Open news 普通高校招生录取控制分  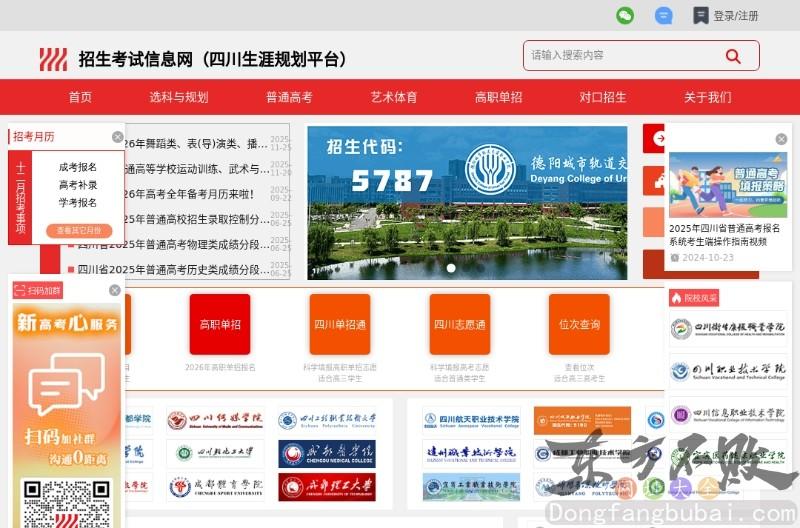[196, 219]
